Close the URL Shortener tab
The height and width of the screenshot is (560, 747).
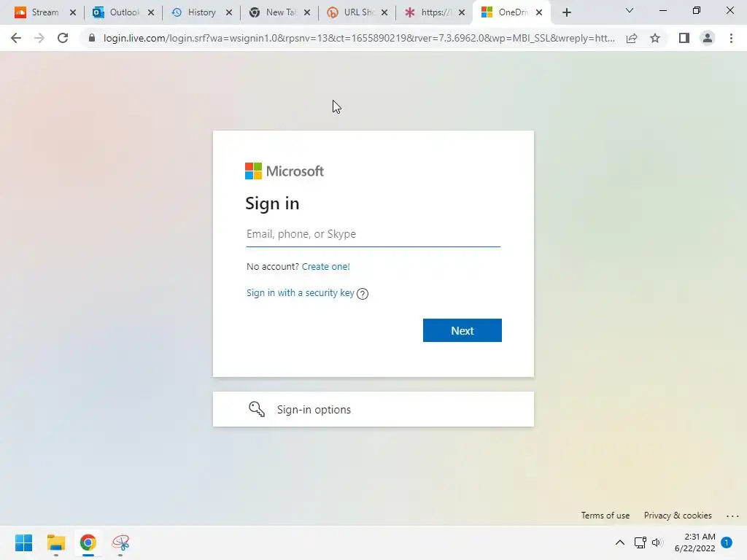(384, 12)
